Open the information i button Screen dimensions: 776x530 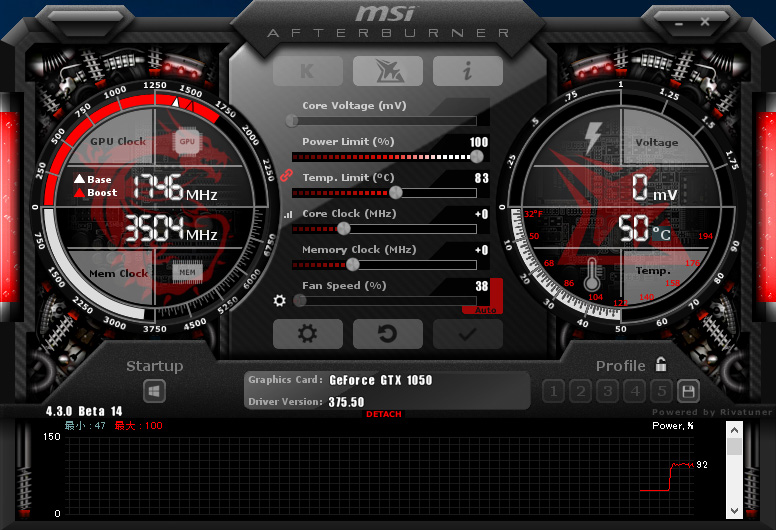467,70
